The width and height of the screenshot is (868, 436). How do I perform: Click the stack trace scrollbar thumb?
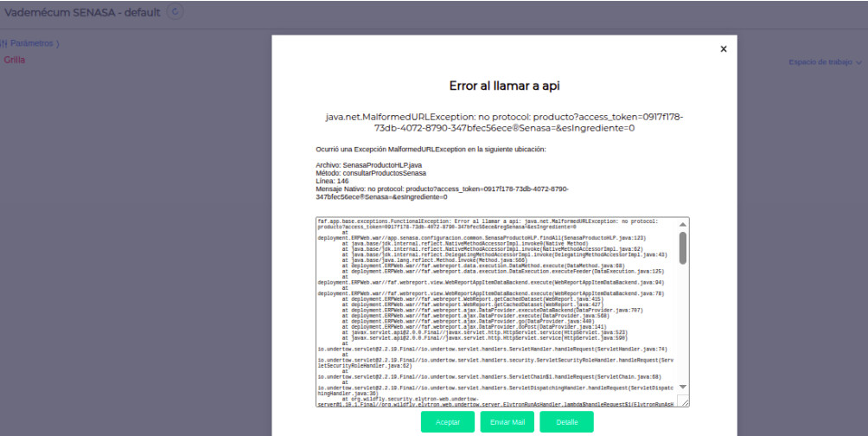[682, 247]
